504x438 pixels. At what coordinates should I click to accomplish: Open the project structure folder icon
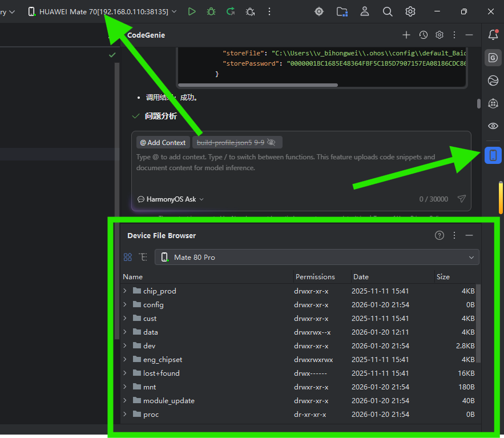coord(342,12)
